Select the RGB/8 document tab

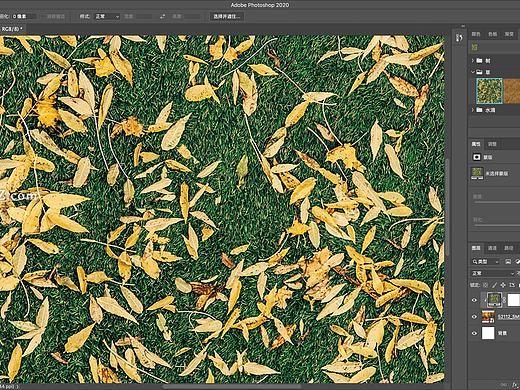coord(13,29)
